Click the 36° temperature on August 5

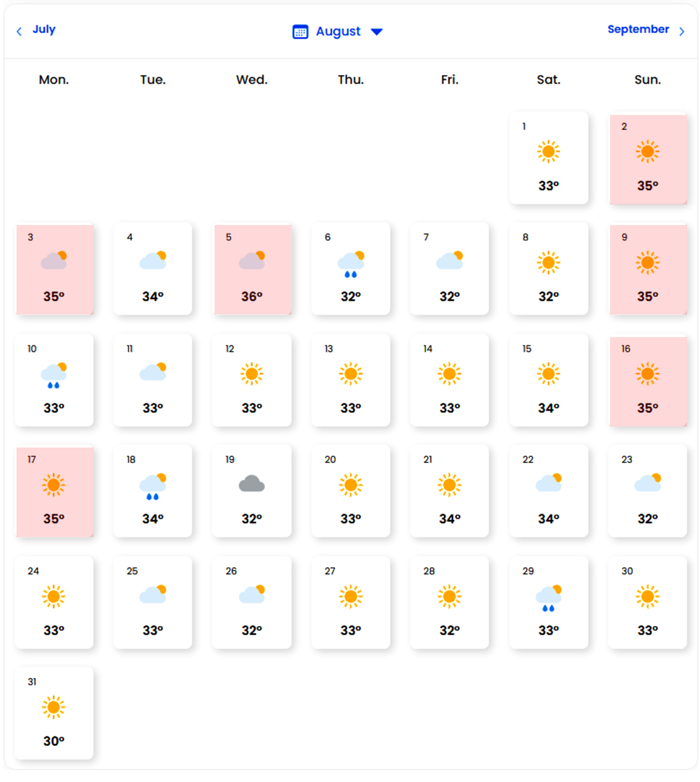[x=251, y=296]
